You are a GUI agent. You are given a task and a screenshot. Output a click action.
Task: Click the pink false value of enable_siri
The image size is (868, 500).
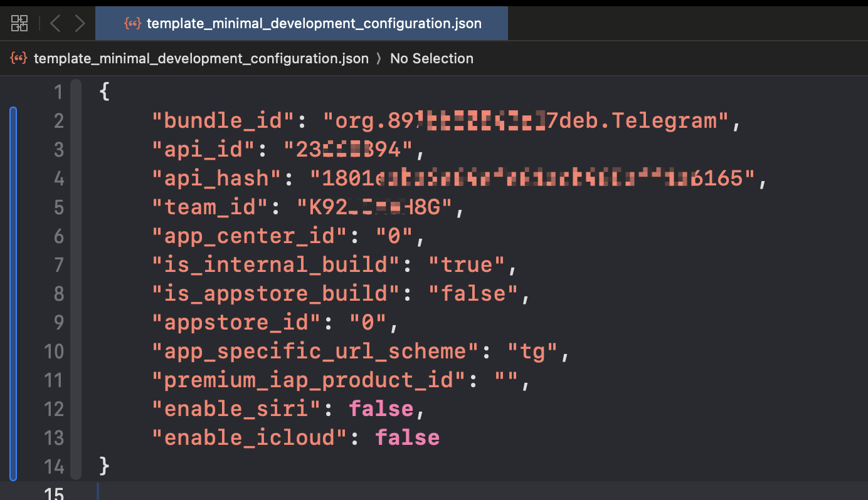(x=381, y=409)
